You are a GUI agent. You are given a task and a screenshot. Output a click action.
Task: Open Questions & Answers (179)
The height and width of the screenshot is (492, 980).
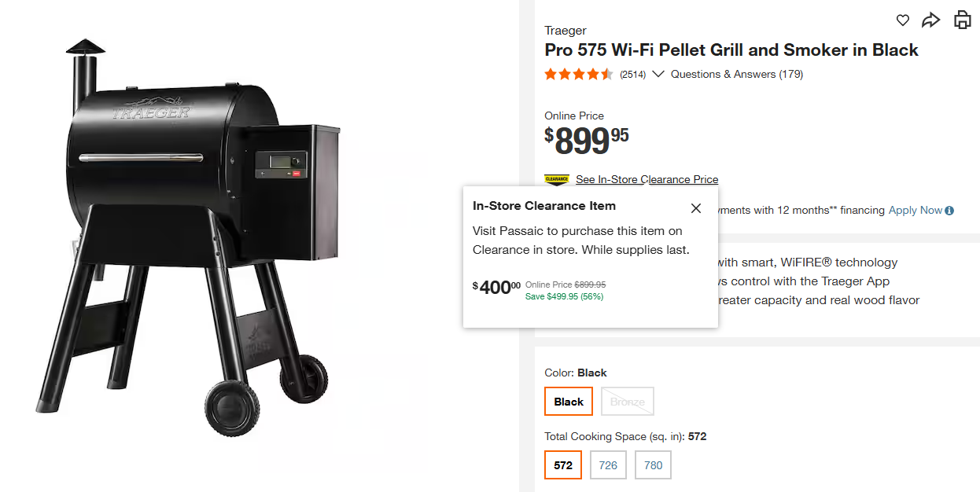(x=736, y=75)
